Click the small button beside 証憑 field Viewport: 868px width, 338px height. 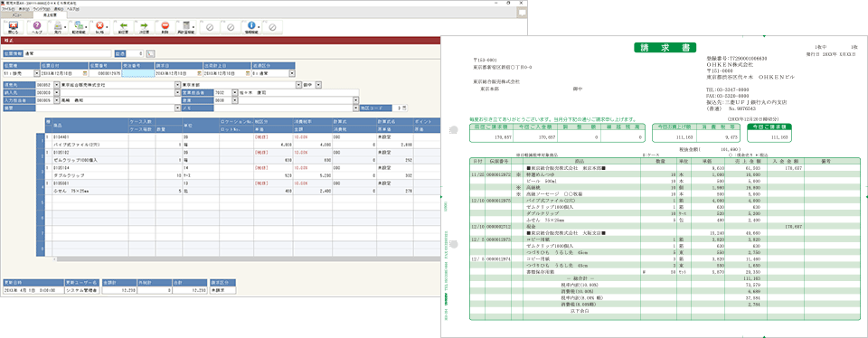pos(151,53)
